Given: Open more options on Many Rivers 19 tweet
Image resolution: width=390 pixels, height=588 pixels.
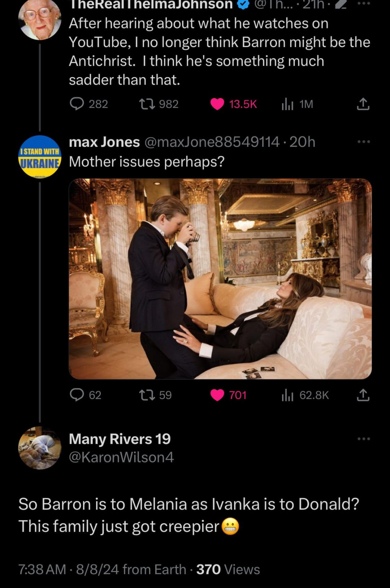Looking at the screenshot, I should click(x=364, y=439).
